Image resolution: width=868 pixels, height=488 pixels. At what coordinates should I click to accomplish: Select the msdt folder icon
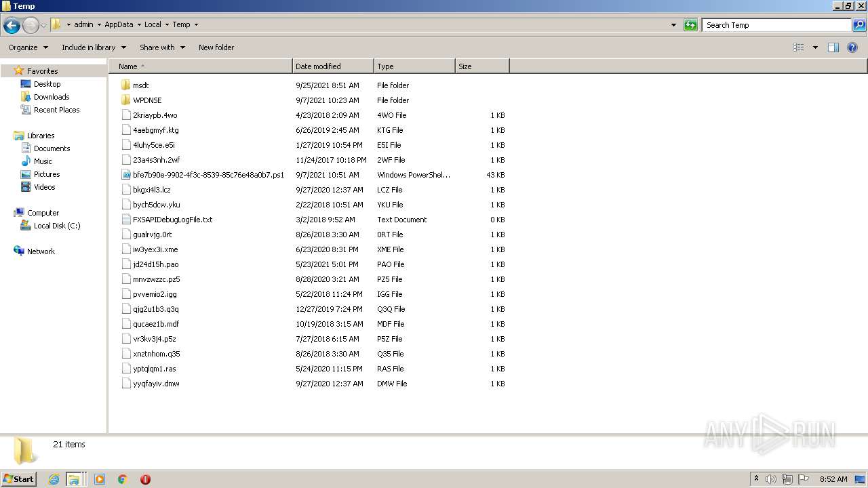pyautogui.click(x=125, y=85)
